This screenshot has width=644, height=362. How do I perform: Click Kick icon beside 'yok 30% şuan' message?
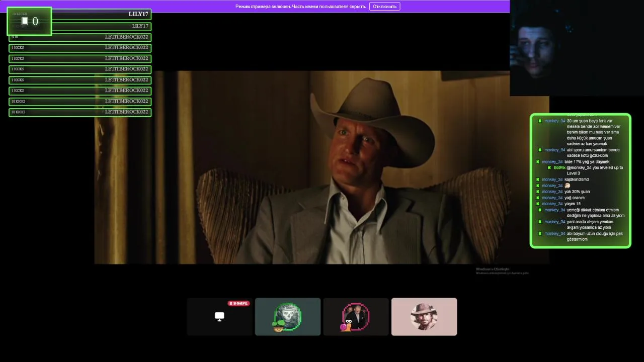pyautogui.click(x=538, y=192)
